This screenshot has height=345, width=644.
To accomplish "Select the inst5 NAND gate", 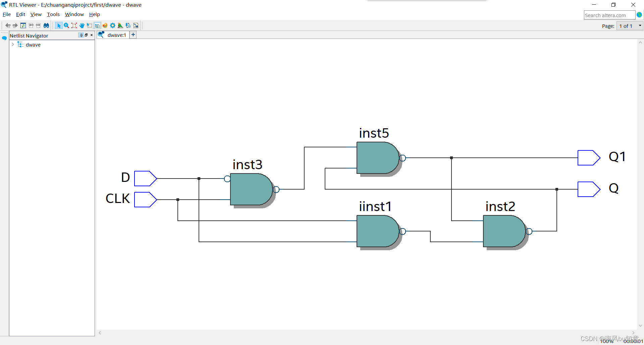I will (x=378, y=158).
